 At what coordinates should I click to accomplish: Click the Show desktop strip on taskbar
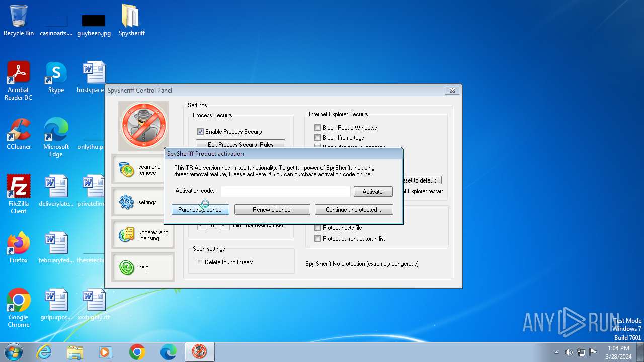point(640,352)
